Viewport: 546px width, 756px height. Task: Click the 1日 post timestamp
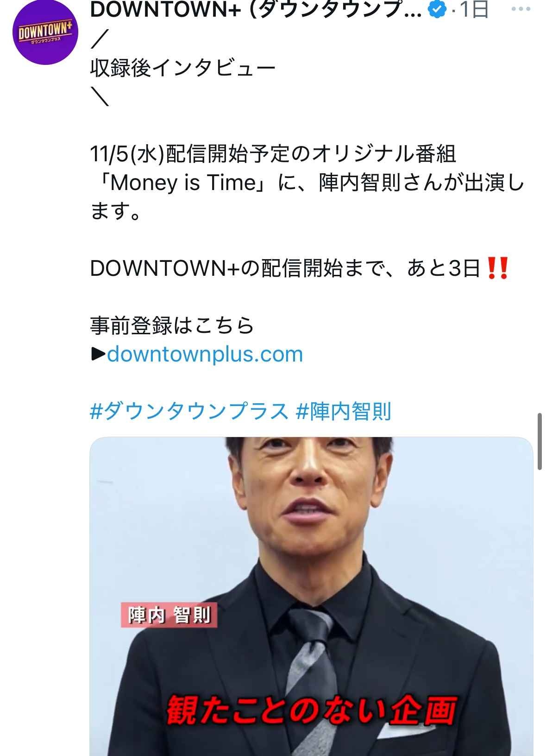pos(474,9)
